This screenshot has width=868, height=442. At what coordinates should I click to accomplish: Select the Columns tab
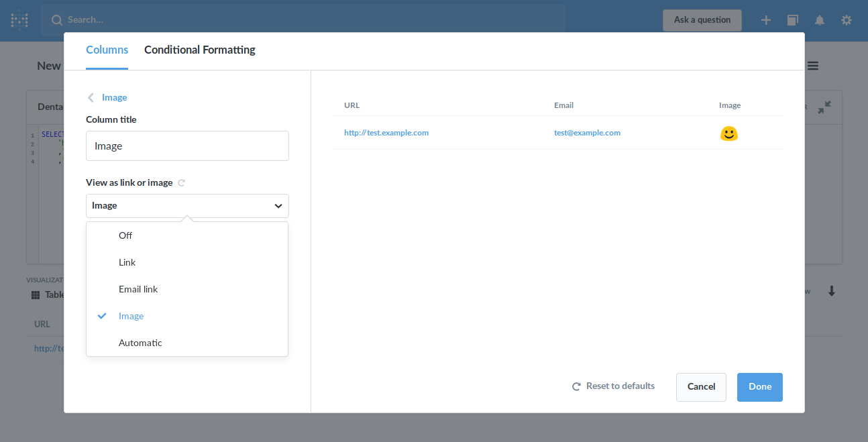(x=107, y=50)
